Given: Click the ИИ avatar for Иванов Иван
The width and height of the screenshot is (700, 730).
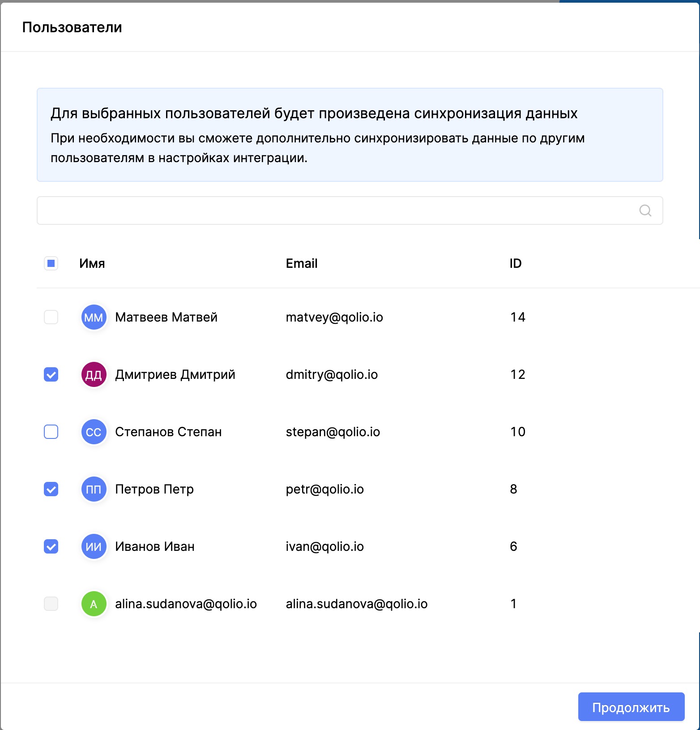Looking at the screenshot, I should click(x=94, y=546).
